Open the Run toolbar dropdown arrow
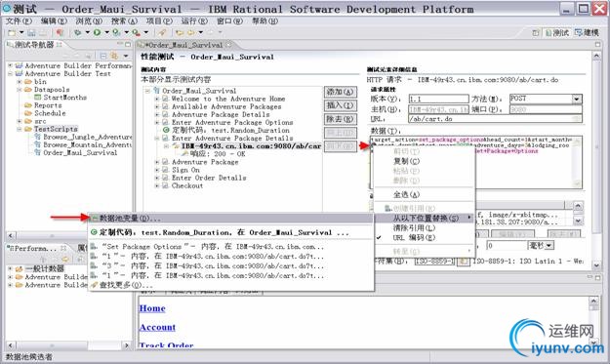 (x=106, y=32)
